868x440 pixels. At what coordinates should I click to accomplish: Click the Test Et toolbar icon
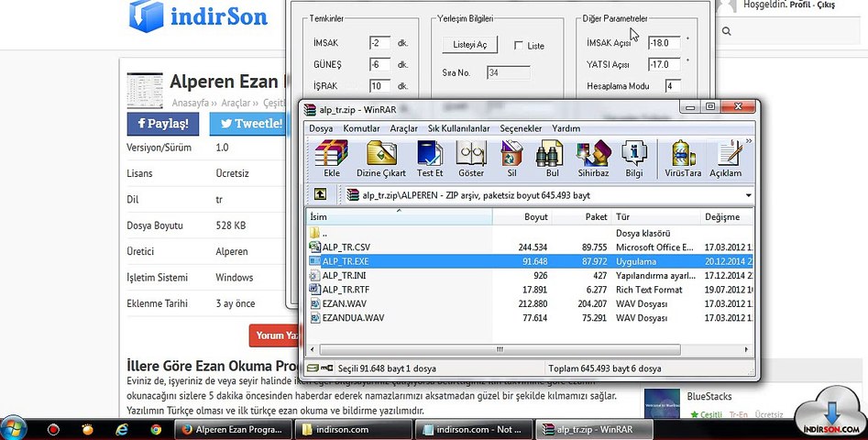tap(430, 159)
